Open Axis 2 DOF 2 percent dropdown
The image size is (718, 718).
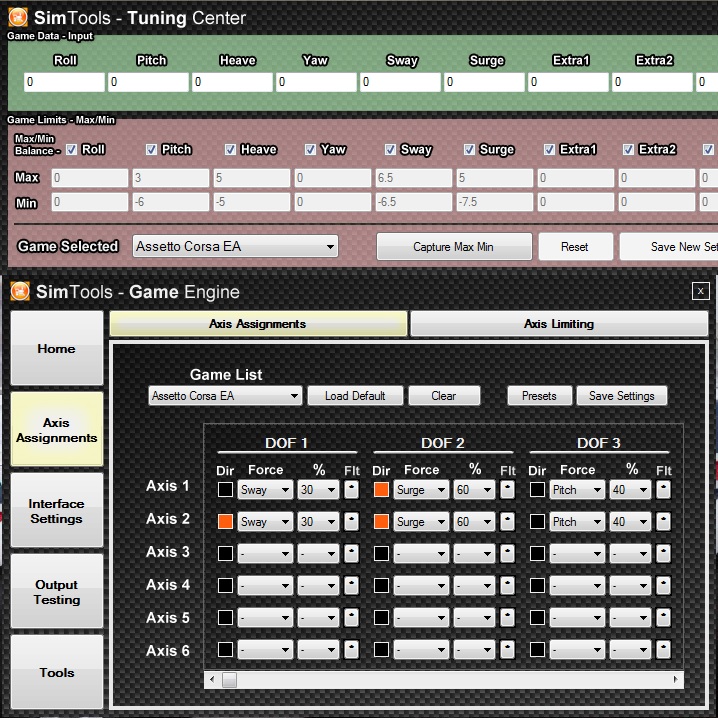(474, 522)
